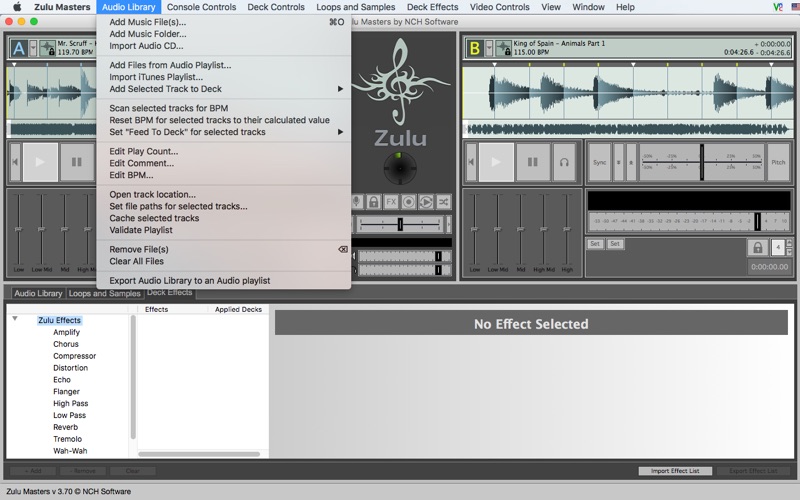Viewport: 800px width, 500px height.
Task: Click the raise pitch nudge button on Deck B
Action: [631, 162]
